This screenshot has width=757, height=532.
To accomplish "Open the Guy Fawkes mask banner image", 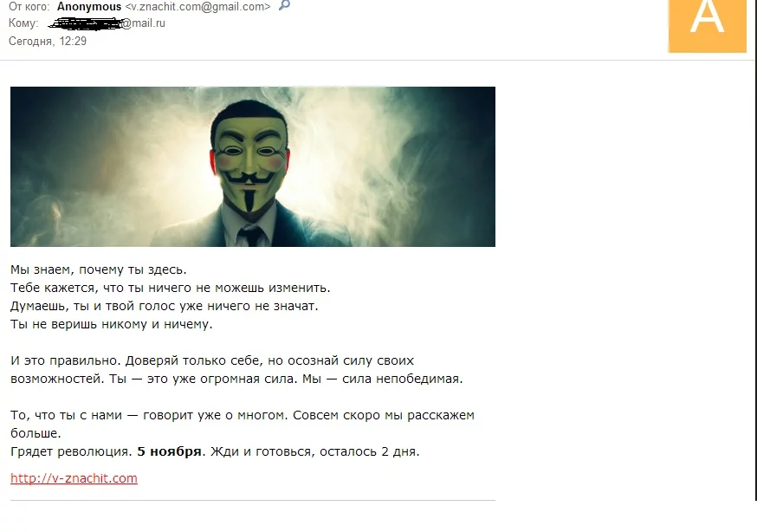I will (x=253, y=166).
